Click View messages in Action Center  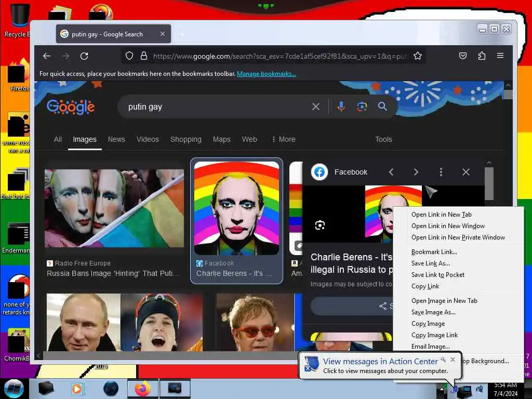380,362
